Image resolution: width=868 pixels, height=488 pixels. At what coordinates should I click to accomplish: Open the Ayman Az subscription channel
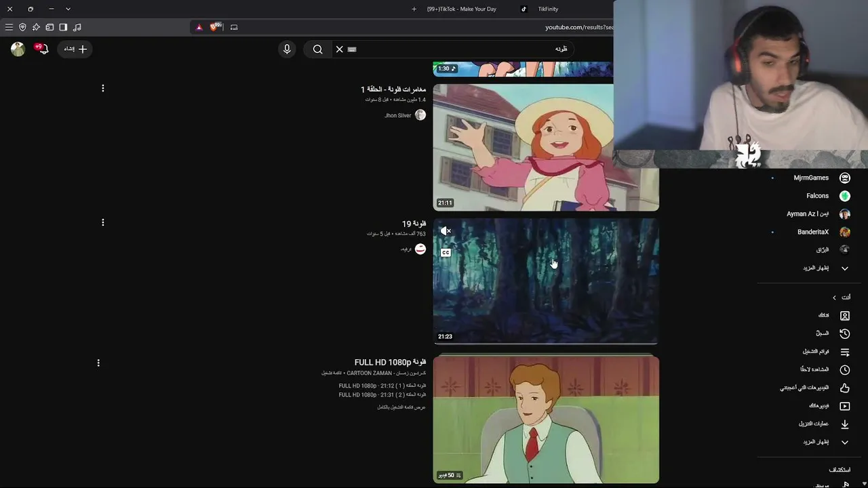click(x=808, y=213)
